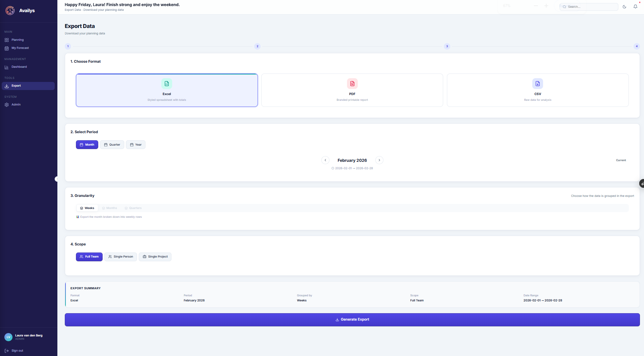Open My Forecast in the sidebar

pyautogui.click(x=19, y=48)
